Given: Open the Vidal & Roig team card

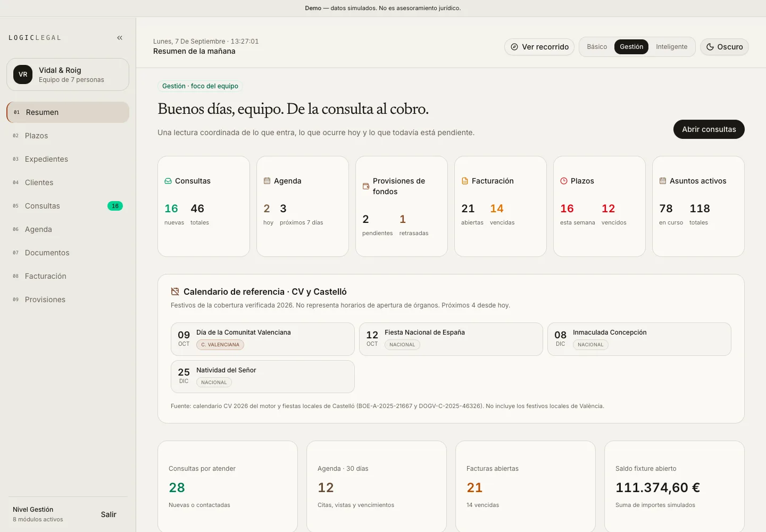Looking at the screenshot, I should 68,74.
